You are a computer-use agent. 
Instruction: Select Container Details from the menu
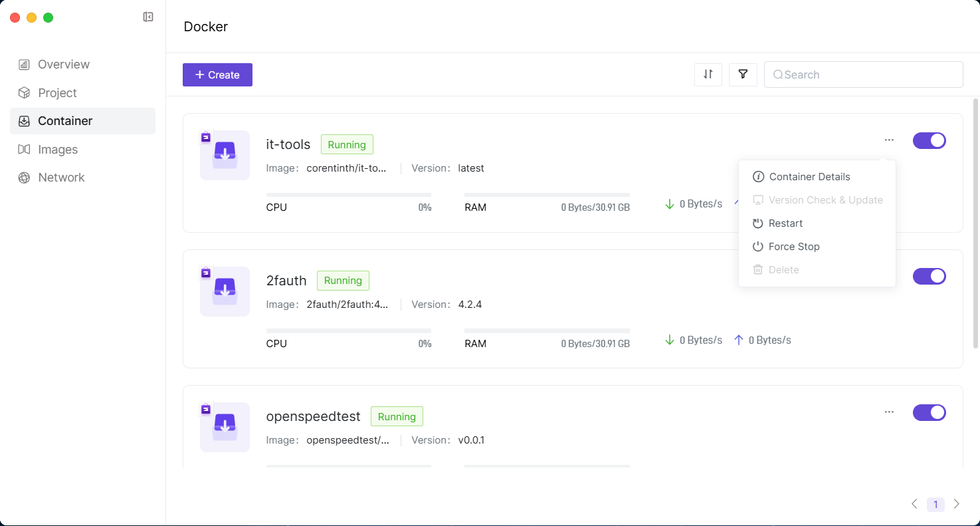809,177
